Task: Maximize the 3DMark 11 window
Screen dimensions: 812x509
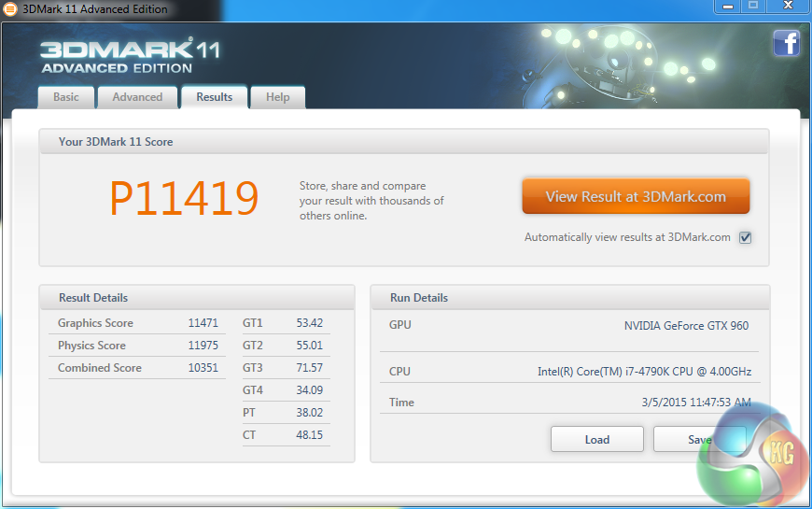Action: (x=753, y=6)
